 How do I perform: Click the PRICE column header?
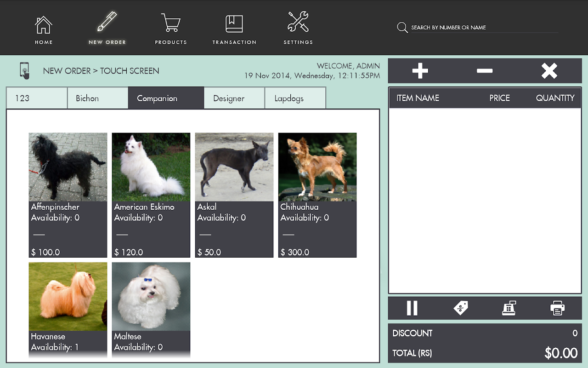pos(499,98)
